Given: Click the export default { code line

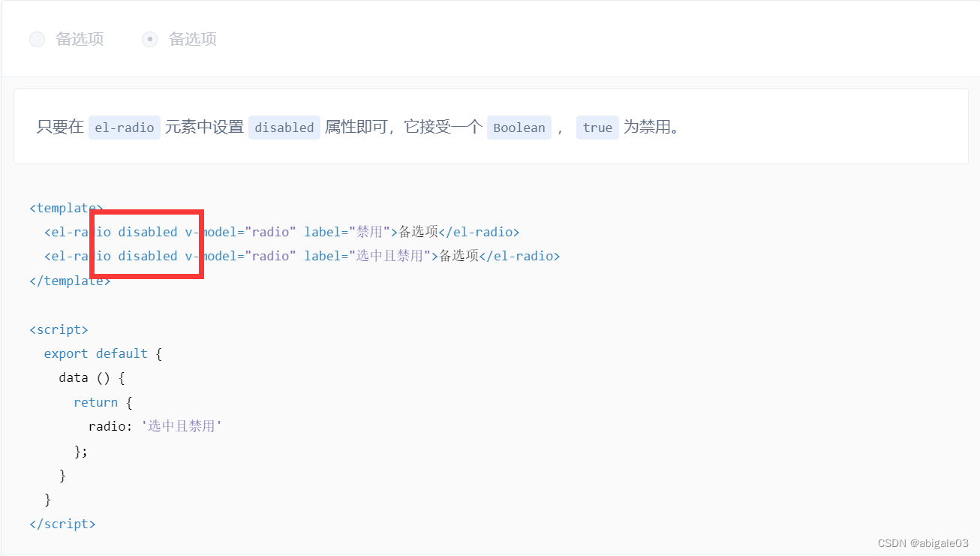Looking at the screenshot, I should [x=103, y=353].
